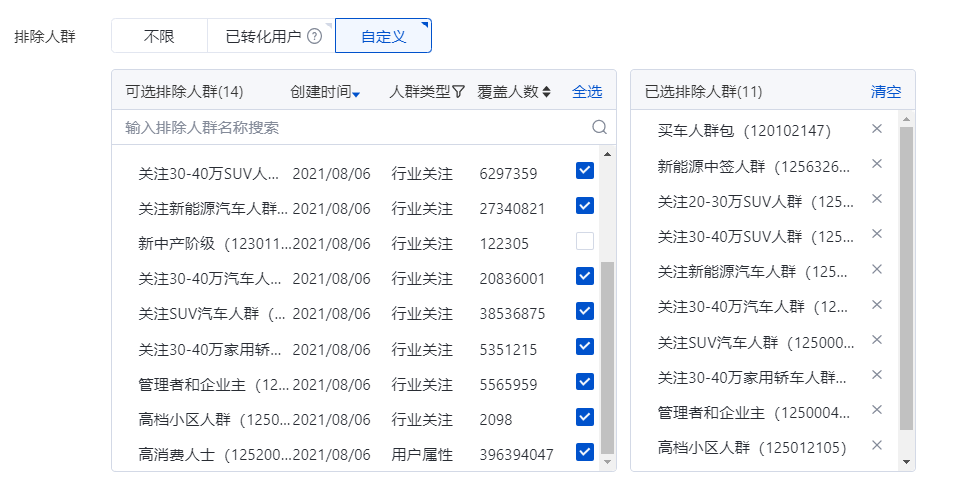
Task: Click the 可选排除人群(14) header
Action: pyautogui.click(x=184, y=92)
